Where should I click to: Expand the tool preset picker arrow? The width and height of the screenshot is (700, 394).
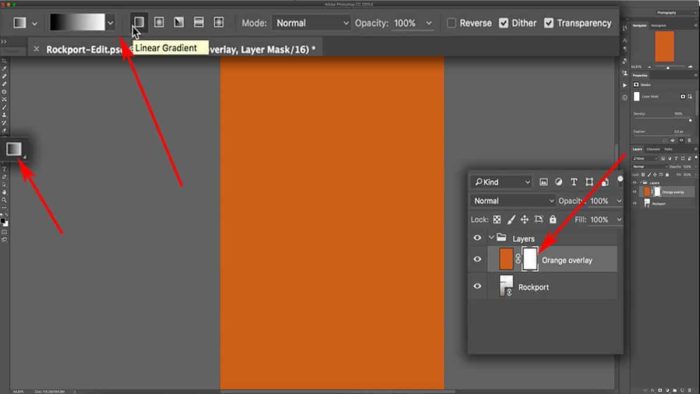[34, 23]
